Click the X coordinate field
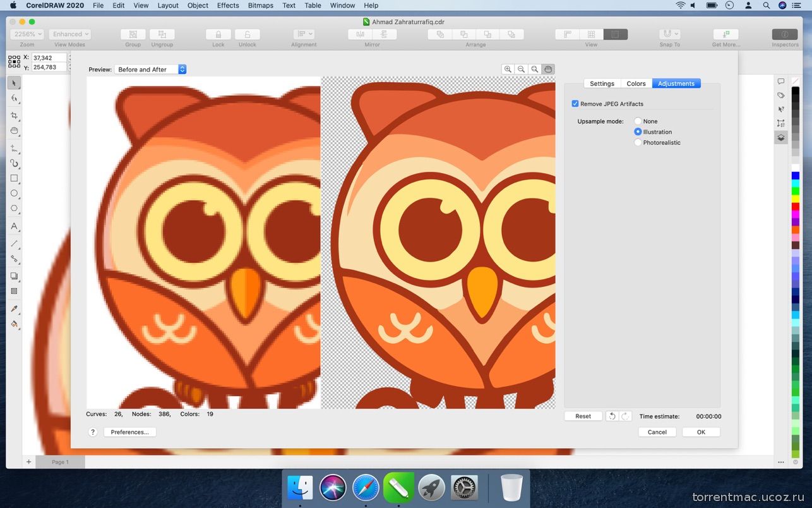The image size is (812, 508). 48,57
